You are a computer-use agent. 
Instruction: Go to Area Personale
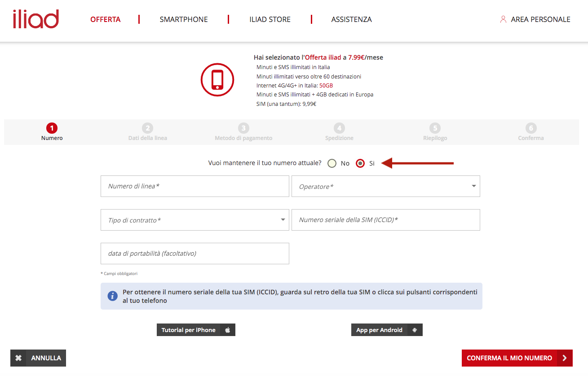pos(535,19)
